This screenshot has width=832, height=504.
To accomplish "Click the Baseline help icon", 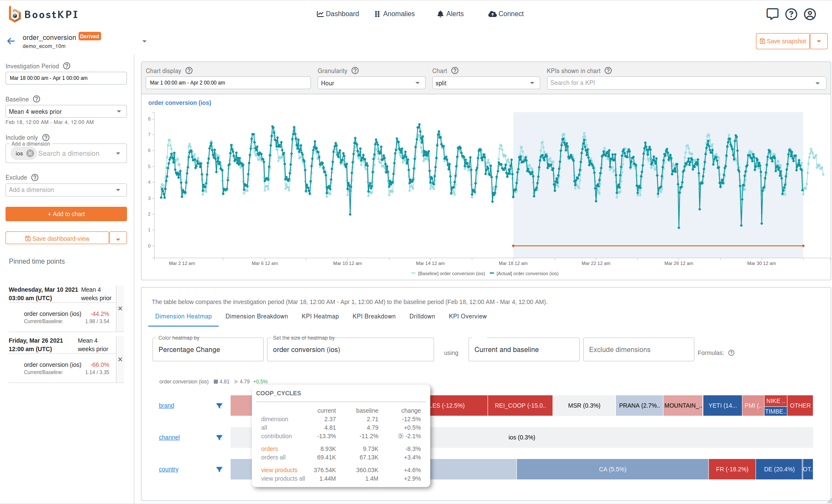I will pos(37,99).
